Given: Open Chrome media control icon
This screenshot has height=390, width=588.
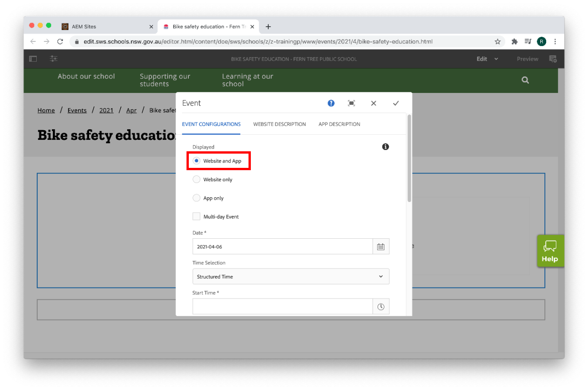Looking at the screenshot, I should pyautogui.click(x=528, y=41).
